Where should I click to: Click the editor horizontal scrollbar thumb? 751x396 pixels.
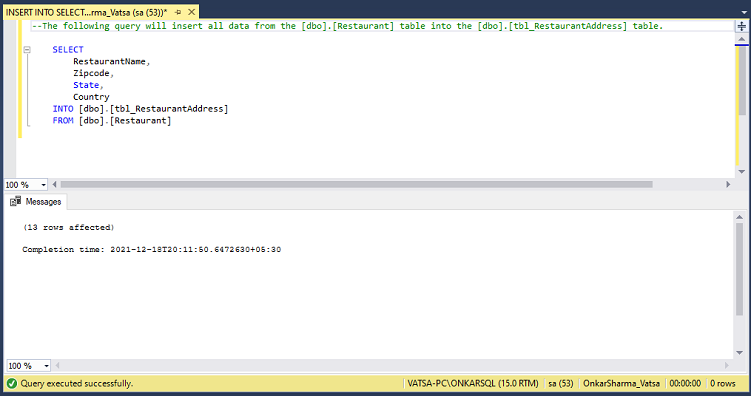coord(356,184)
